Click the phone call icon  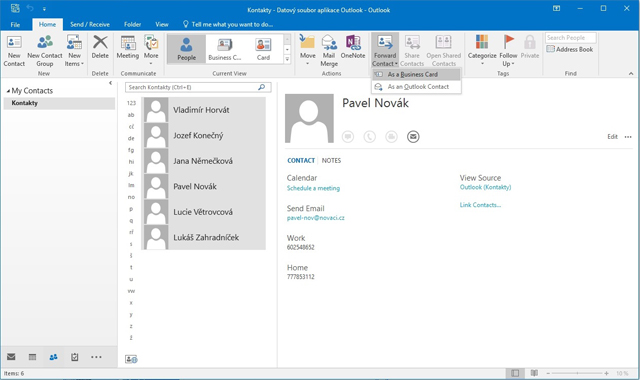tap(369, 136)
